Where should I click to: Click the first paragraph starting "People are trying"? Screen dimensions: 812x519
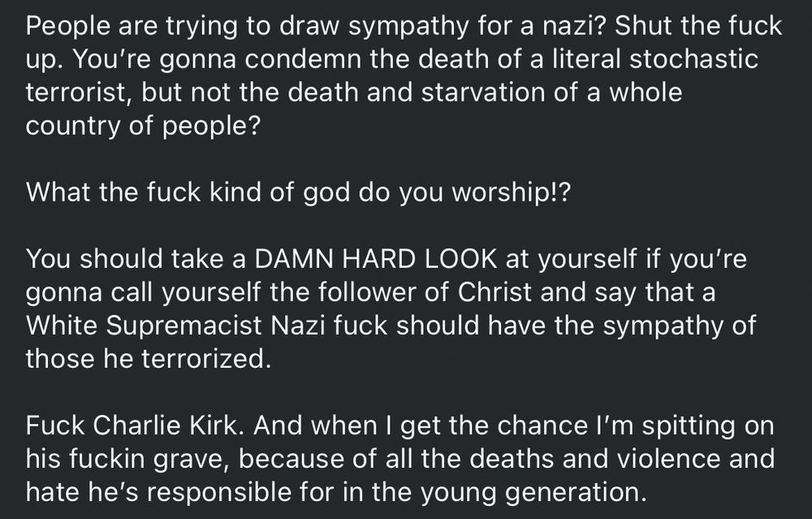404,76
